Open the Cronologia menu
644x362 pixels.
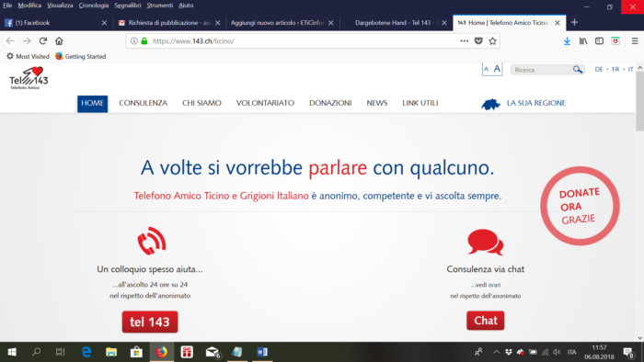click(94, 6)
